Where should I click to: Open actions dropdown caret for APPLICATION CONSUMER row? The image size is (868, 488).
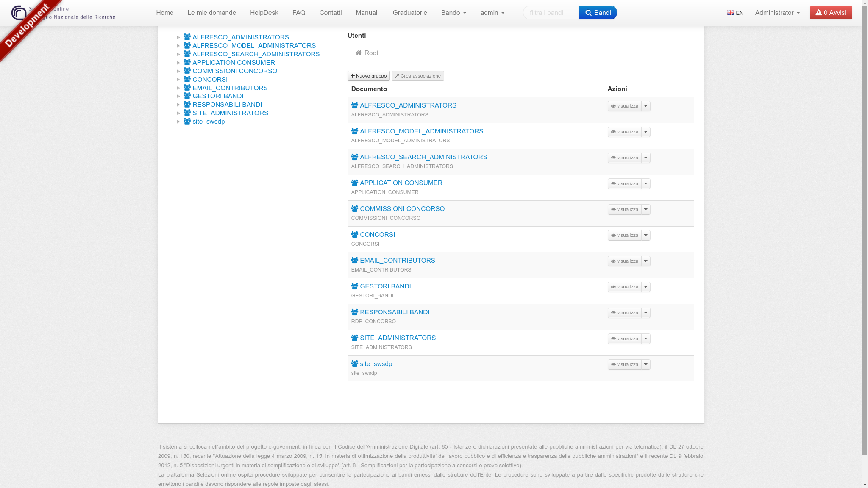tap(646, 183)
